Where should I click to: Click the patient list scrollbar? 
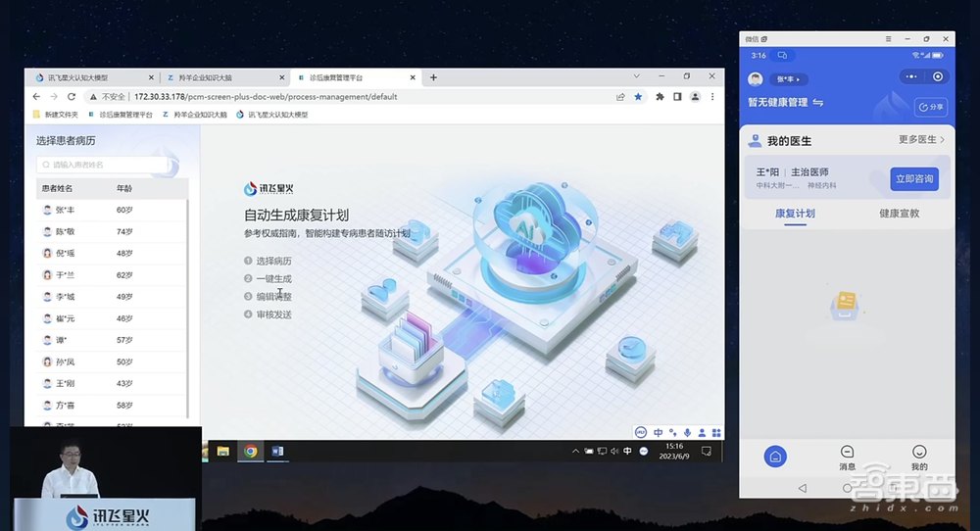coord(187,309)
